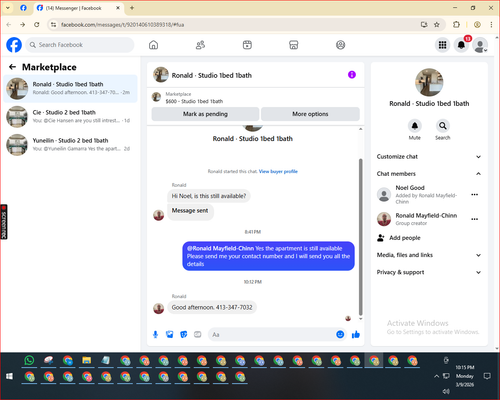Choose a sticker from the sticker icon
This screenshot has width=500, height=400.
click(x=184, y=334)
